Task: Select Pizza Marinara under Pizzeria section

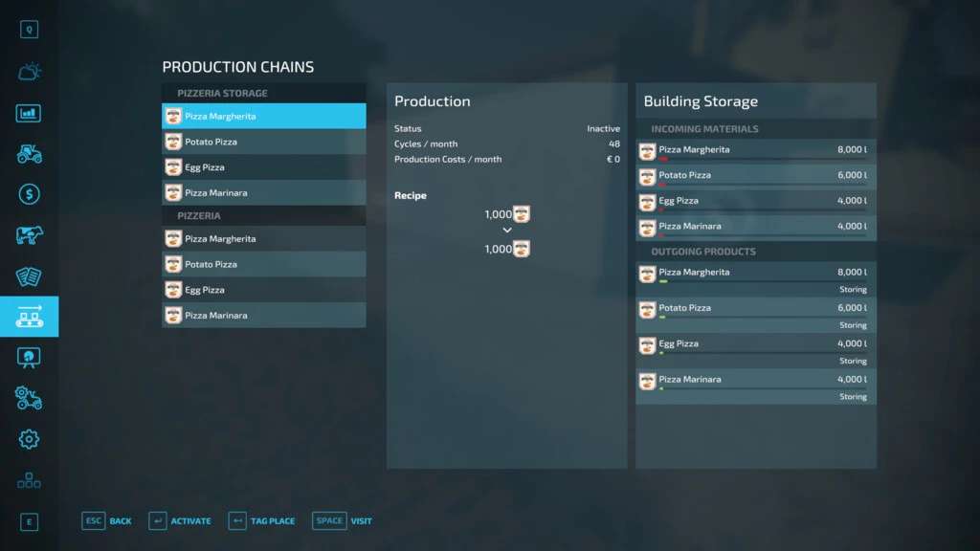Action: pyautogui.click(x=263, y=316)
